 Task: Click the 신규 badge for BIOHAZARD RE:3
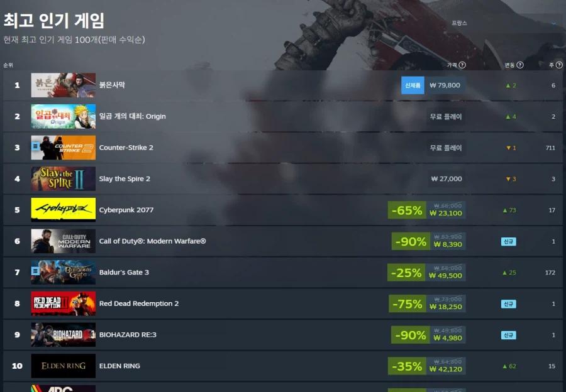coord(509,335)
